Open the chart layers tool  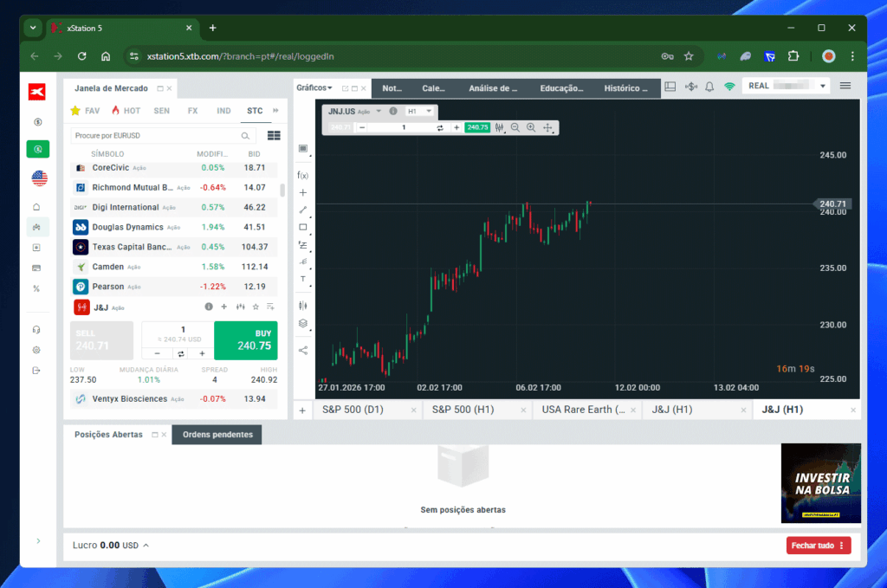pyautogui.click(x=302, y=323)
